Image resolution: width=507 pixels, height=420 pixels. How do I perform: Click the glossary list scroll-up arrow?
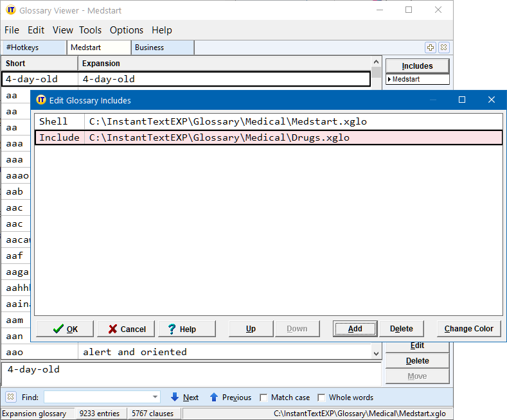click(x=376, y=62)
